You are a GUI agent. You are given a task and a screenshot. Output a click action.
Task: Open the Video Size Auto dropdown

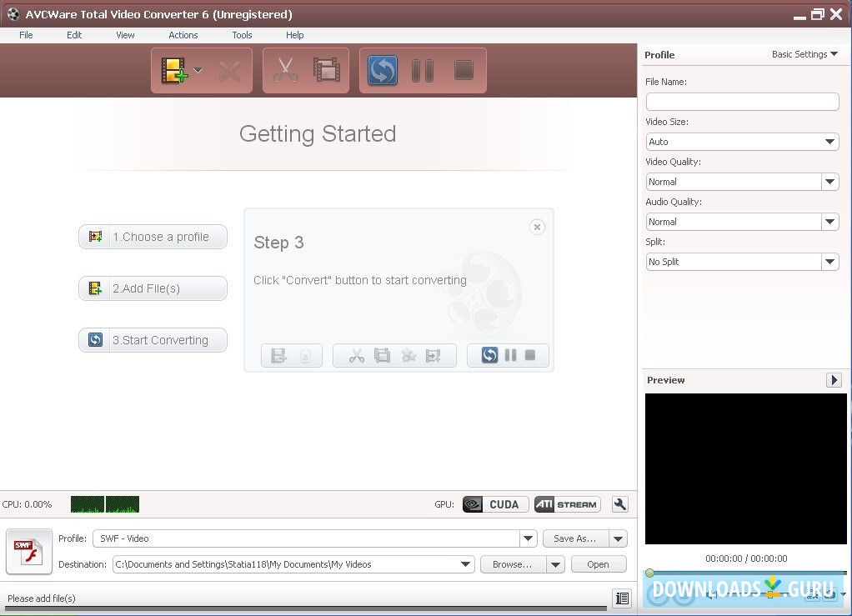click(742, 142)
